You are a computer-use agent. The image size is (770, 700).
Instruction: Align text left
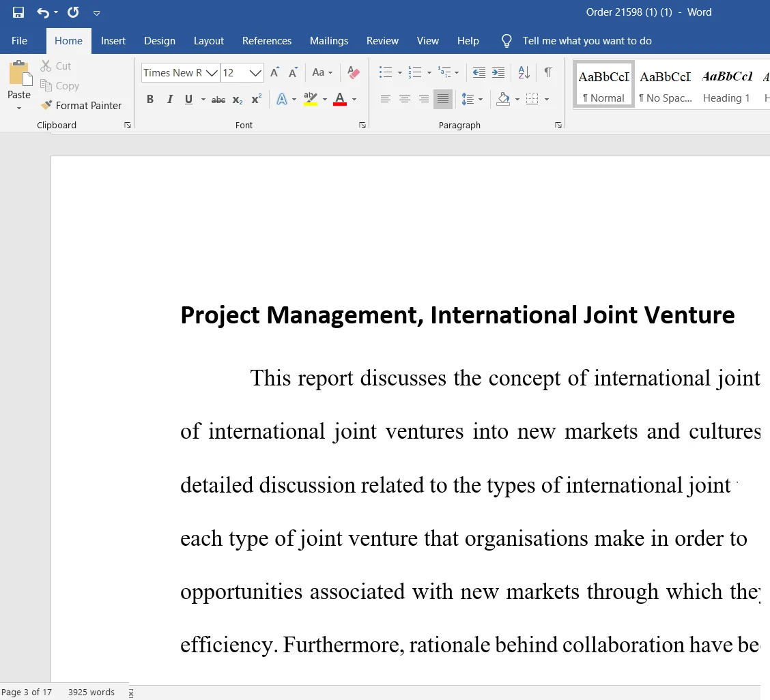tap(386, 99)
